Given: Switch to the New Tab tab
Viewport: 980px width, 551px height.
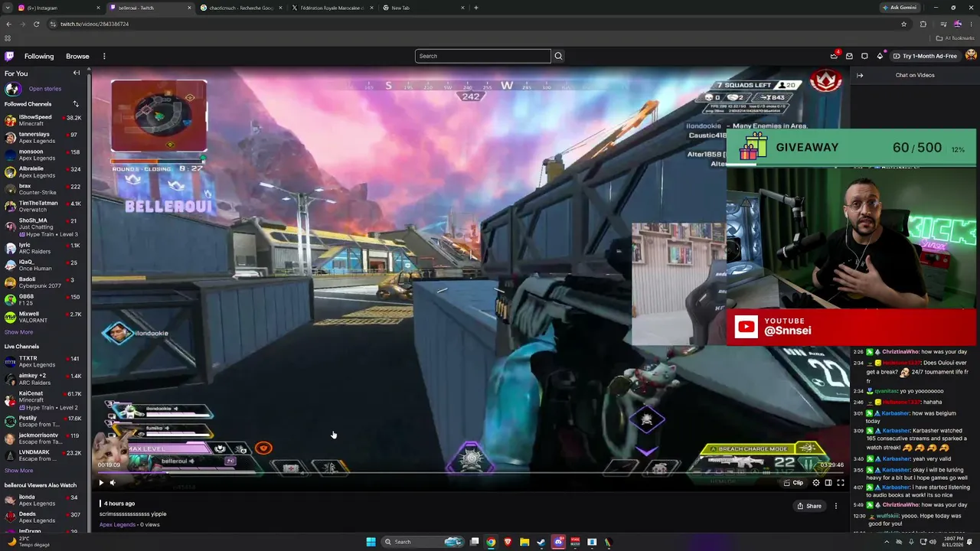Looking at the screenshot, I should 423,8.
